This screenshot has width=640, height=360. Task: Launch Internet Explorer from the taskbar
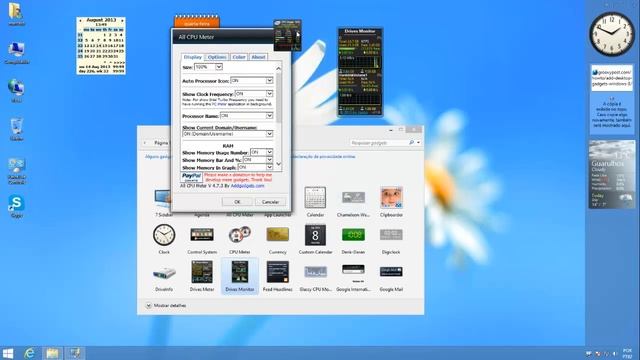(x=29, y=353)
